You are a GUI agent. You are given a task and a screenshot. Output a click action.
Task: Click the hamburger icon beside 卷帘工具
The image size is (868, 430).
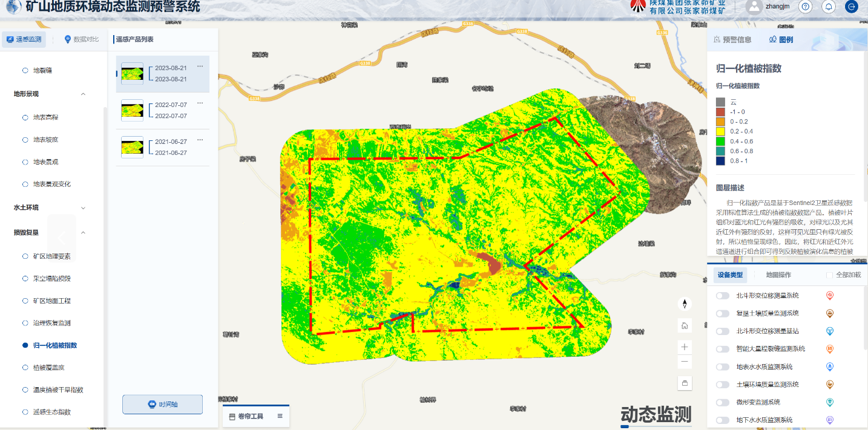point(280,416)
